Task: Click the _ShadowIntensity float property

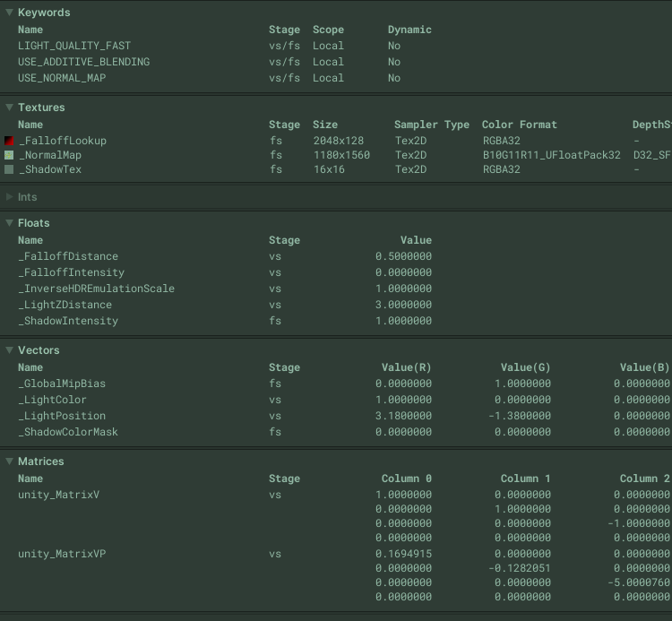Action: click(68, 321)
